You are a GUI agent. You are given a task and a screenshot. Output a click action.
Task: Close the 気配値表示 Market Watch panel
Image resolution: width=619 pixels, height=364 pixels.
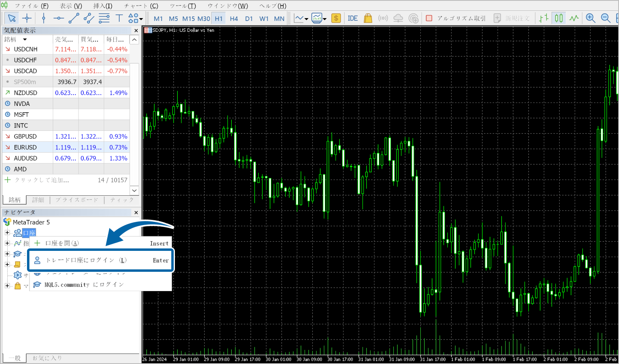coord(136,31)
